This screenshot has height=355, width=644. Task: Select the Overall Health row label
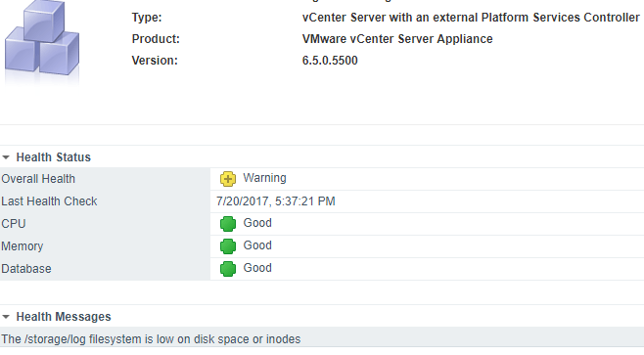[x=38, y=179]
